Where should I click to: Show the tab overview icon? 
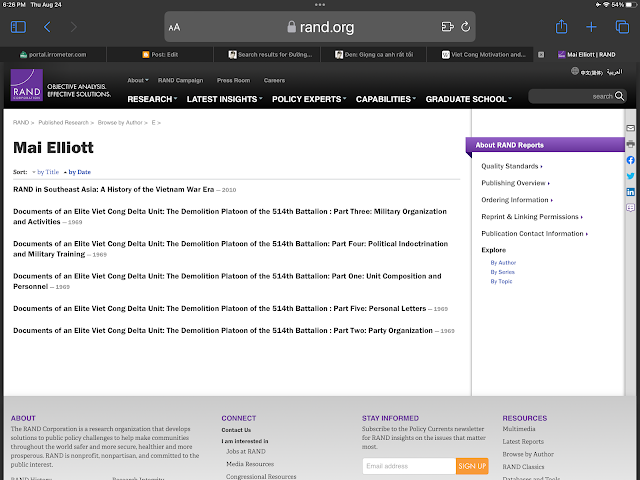pyautogui.click(x=622, y=27)
